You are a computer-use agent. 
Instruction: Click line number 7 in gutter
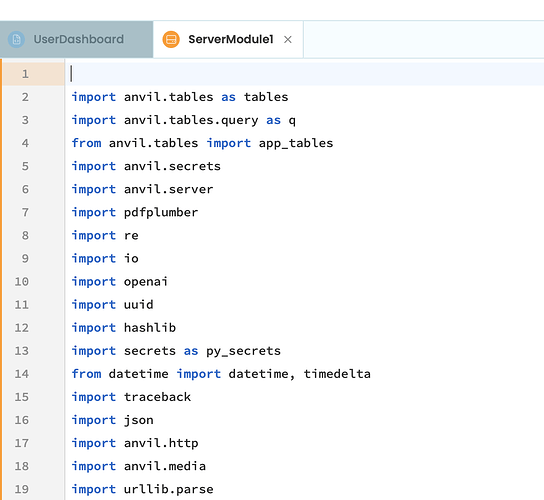[x=25, y=212]
